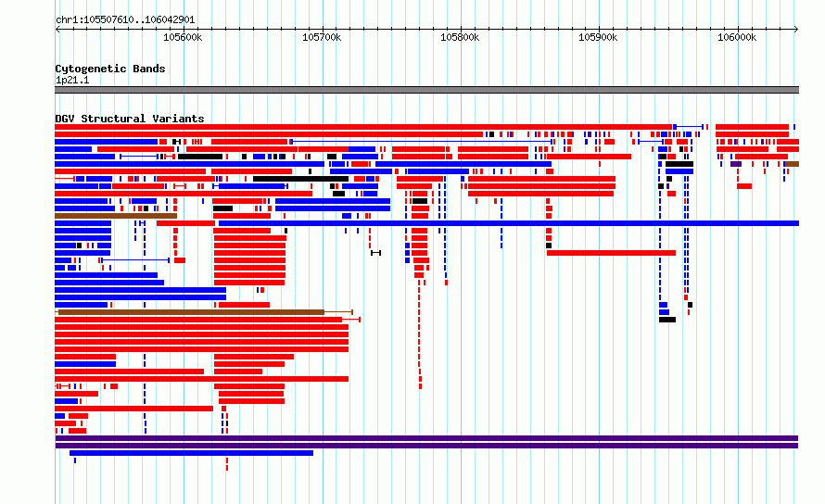Select the lowest long blue variant bar under purple bars

tap(192, 453)
